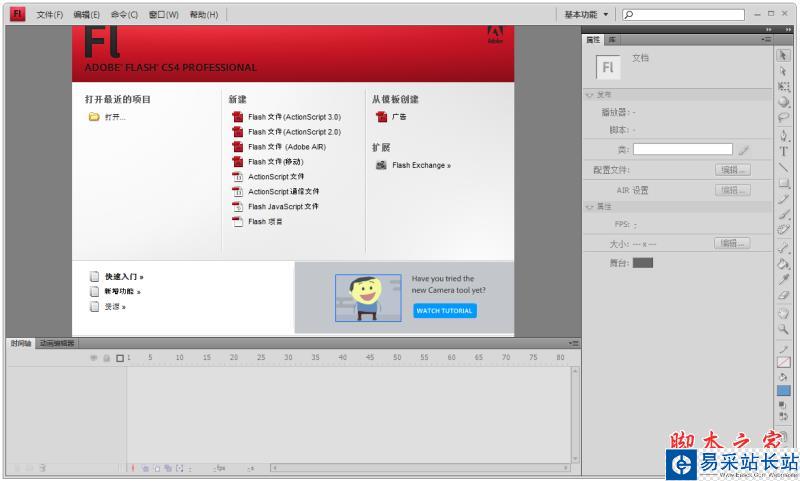The image size is (800, 481).
Task: Open the properties panel options menu
Action: click(x=766, y=39)
